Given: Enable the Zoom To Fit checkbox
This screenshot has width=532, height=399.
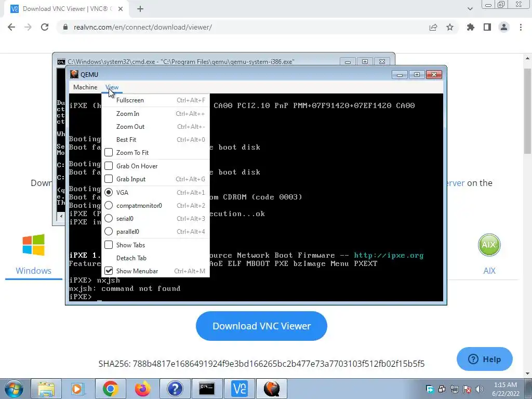Looking at the screenshot, I should click(109, 152).
